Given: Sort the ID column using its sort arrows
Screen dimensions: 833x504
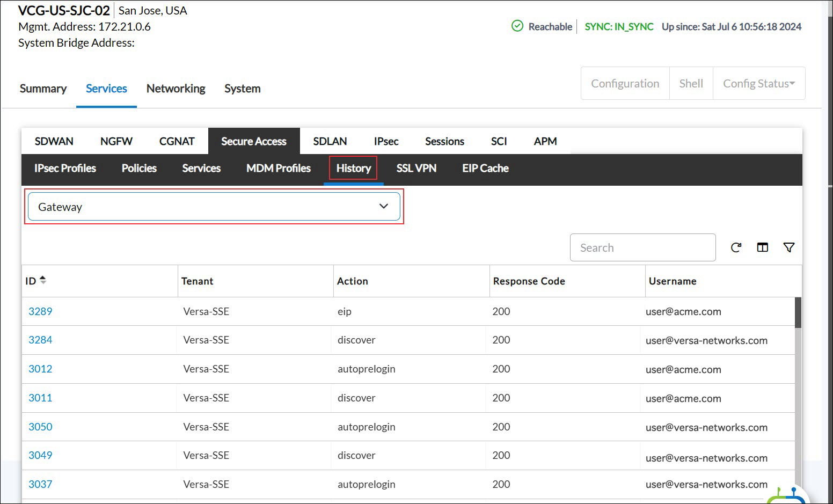Looking at the screenshot, I should [x=43, y=280].
